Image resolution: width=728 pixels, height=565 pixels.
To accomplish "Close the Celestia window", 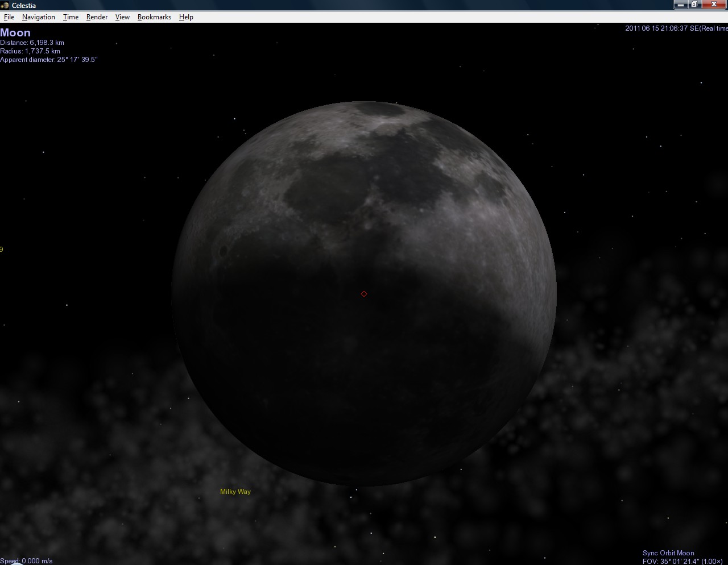I will pyautogui.click(x=714, y=5).
